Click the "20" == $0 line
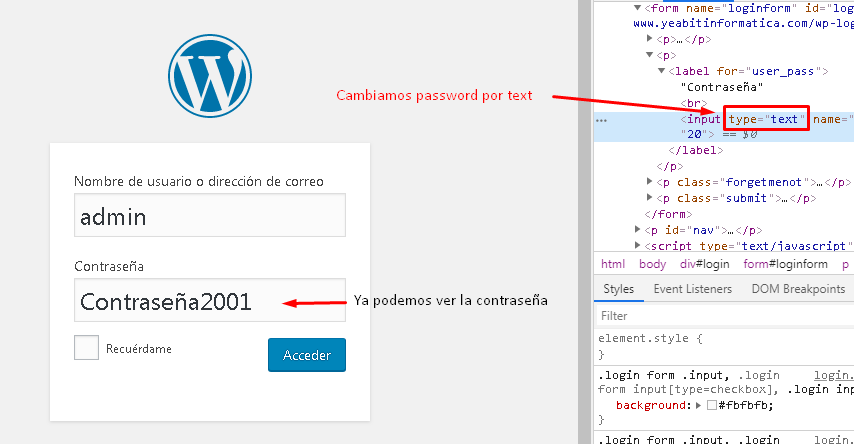 pos(718,134)
